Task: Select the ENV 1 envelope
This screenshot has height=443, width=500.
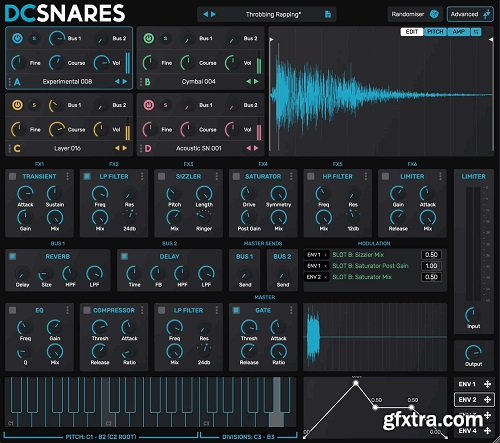Action: (467, 384)
